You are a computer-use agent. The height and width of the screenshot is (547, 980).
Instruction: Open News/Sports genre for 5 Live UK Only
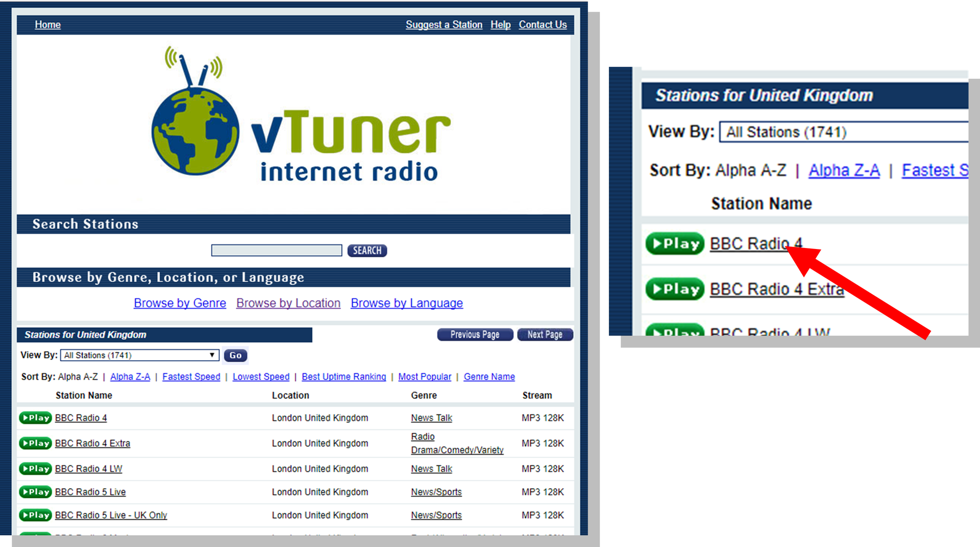[436, 515]
